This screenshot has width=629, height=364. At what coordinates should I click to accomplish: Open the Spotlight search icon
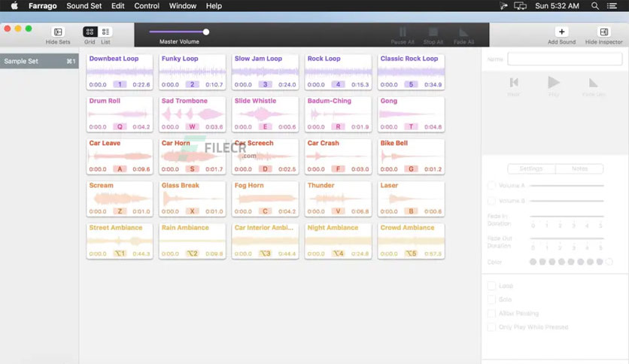(595, 6)
